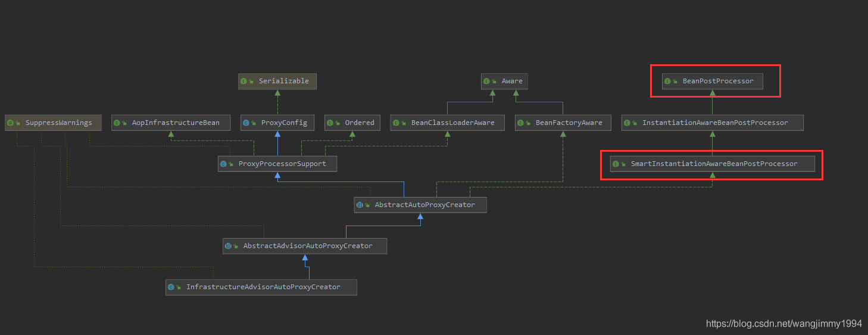Click the class icon on ProxyProcessorSupport
This screenshot has width=868, height=335.
(x=224, y=164)
